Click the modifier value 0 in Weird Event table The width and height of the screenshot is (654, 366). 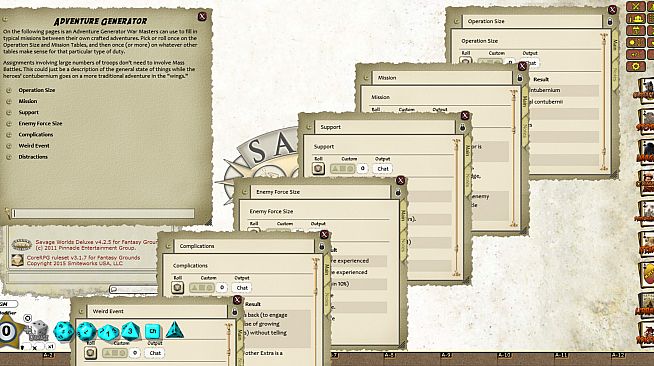(x=135, y=353)
